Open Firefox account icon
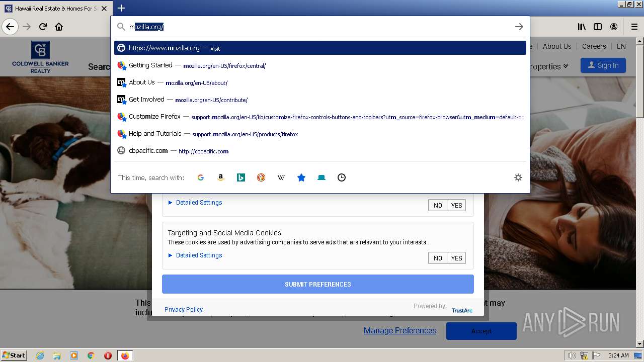Screen dimensions: 644x362 coord(614,27)
